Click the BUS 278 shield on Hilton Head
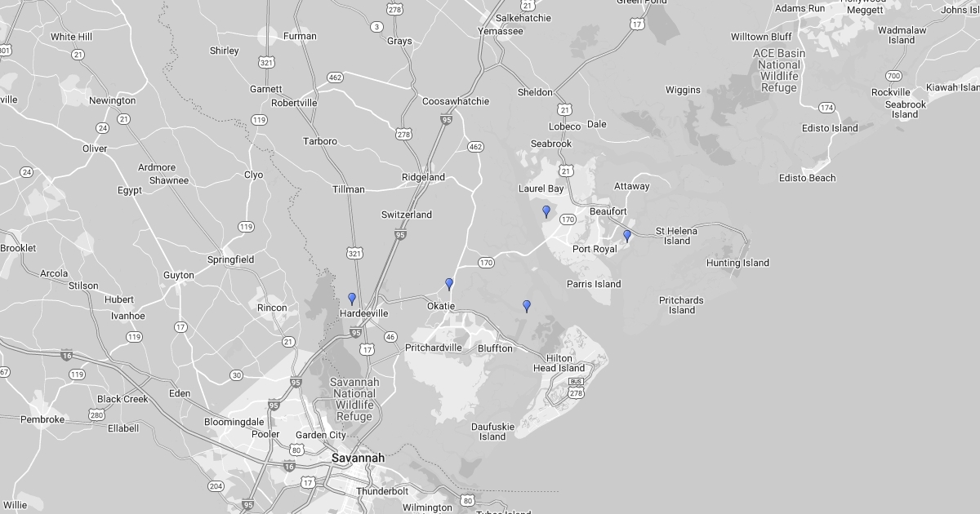This screenshot has height=514, width=980. 577,388
